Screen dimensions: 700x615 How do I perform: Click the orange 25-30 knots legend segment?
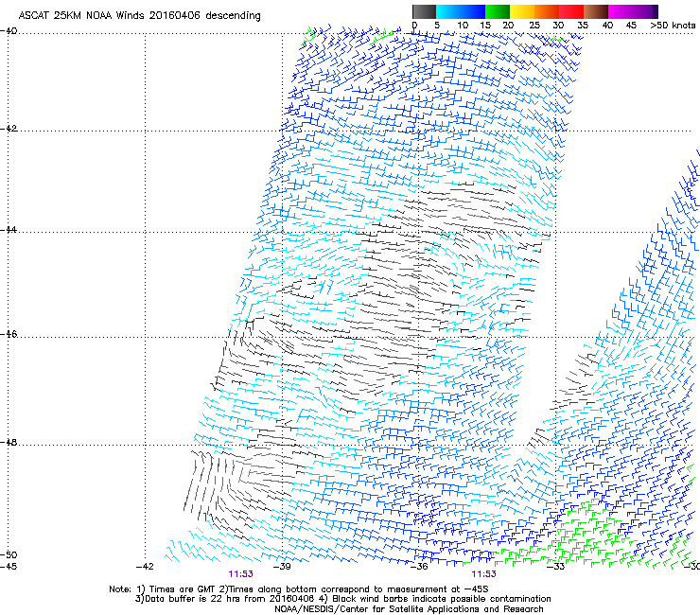click(x=547, y=11)
